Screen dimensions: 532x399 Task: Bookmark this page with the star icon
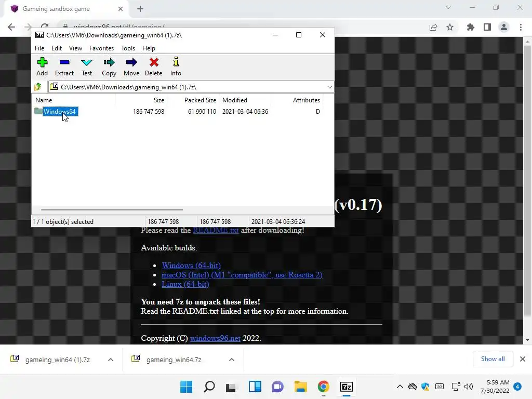click(x=450, y=27)
